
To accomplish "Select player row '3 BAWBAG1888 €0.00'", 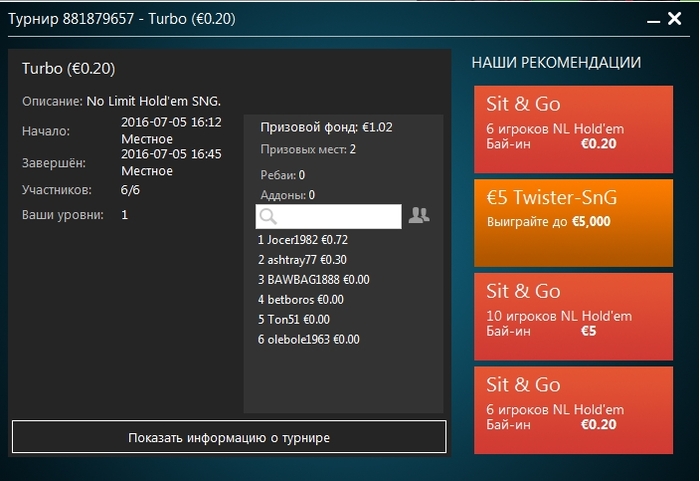I will click(313, 280).
